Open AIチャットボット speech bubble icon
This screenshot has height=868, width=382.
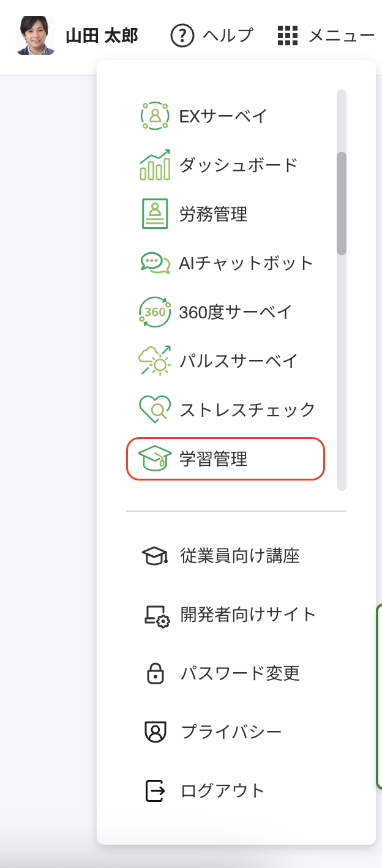[x=155, y=263]
